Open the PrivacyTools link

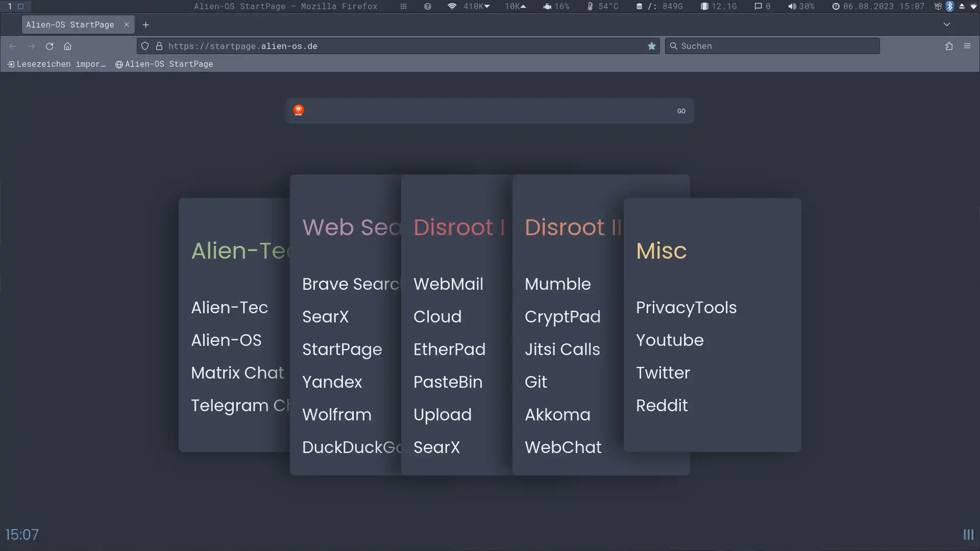pyautogui.click(x=686, y=308)
